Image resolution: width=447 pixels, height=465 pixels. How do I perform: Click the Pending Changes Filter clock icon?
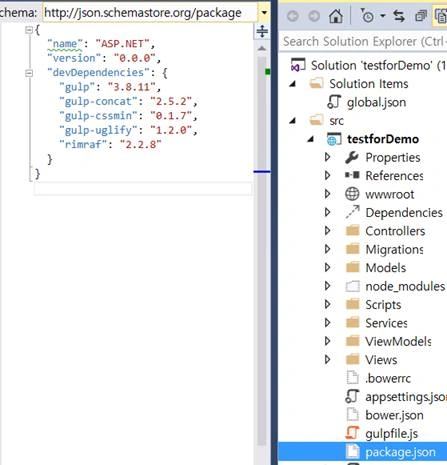(367, 16)
